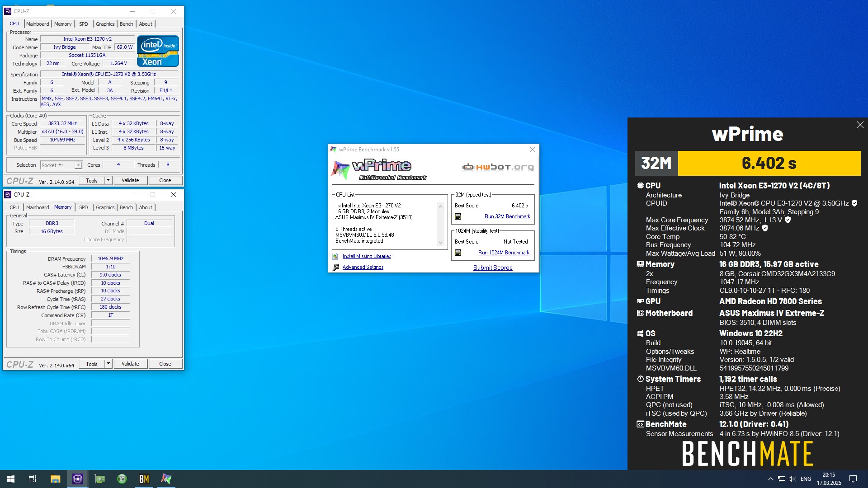Click the green circular taskbar icon
Viewport: 868px width, 488px height.
coord(122,479)
